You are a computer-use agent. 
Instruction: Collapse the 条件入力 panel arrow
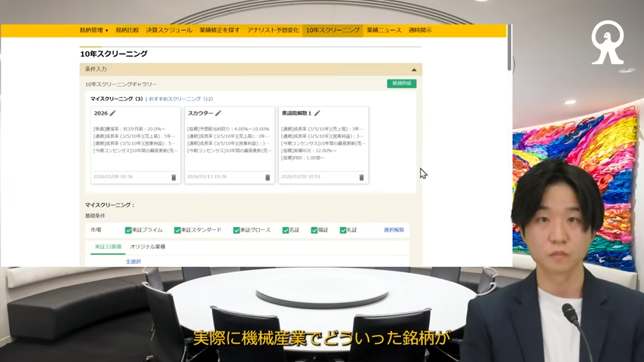pos(413,69)
